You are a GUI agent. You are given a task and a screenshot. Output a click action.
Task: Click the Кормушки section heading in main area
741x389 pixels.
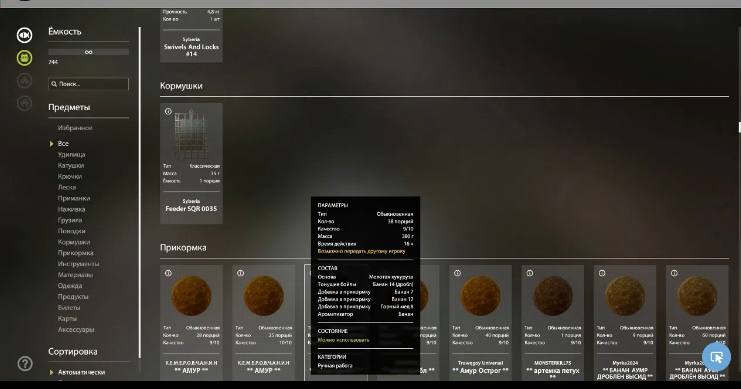coord(181,86)
